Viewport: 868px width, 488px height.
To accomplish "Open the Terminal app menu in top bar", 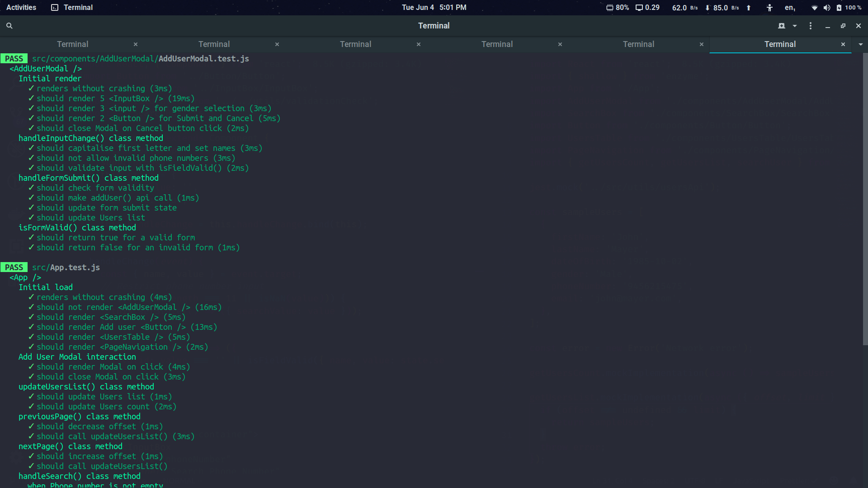I will point(72,7).
